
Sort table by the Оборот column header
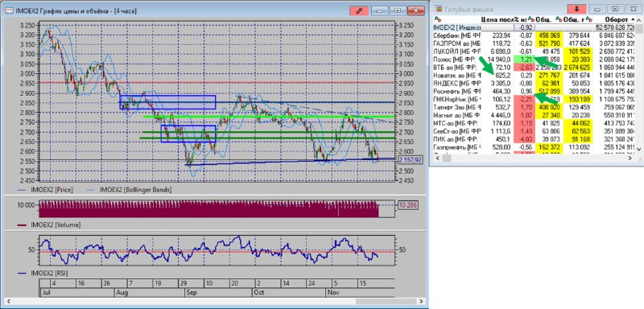tap(617, 19)
